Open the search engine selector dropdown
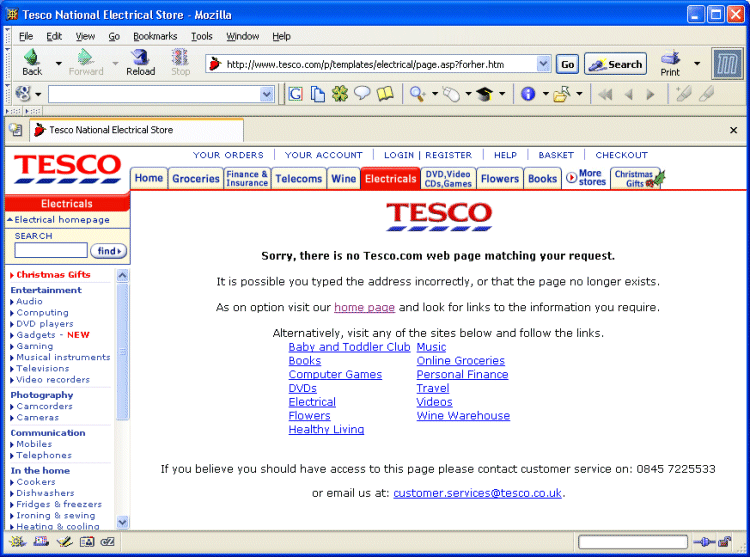This screenshot has height=557, width=750. (x=38, y=94)
